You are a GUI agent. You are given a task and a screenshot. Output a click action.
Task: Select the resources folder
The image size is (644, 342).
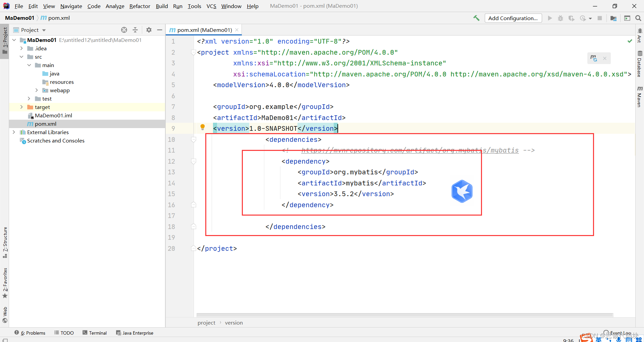pyautogui.click(x=58, y=82)
